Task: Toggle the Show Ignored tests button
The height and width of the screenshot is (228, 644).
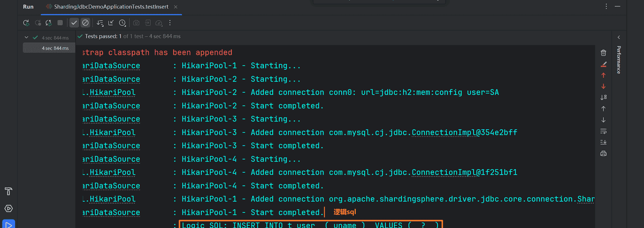Action: click(x=86, y=23)
